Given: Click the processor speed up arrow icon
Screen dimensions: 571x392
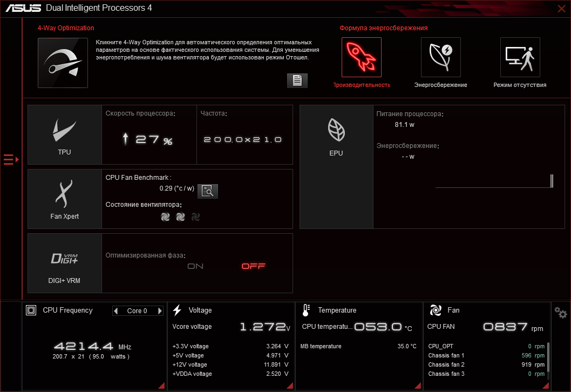Looking at the screenshot, I should point(125,139).
